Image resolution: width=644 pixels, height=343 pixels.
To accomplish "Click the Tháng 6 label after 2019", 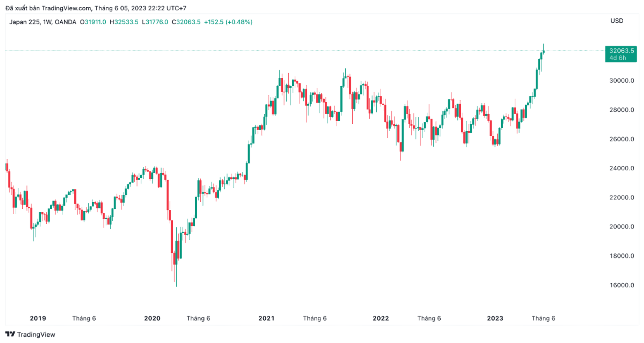I will tap(84, 318).
